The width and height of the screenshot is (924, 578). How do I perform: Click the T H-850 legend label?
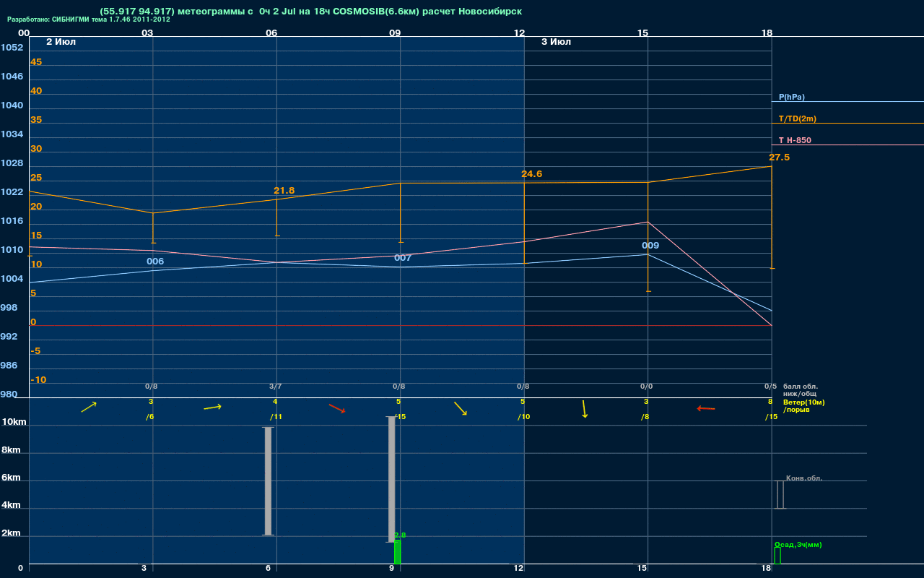795,140
